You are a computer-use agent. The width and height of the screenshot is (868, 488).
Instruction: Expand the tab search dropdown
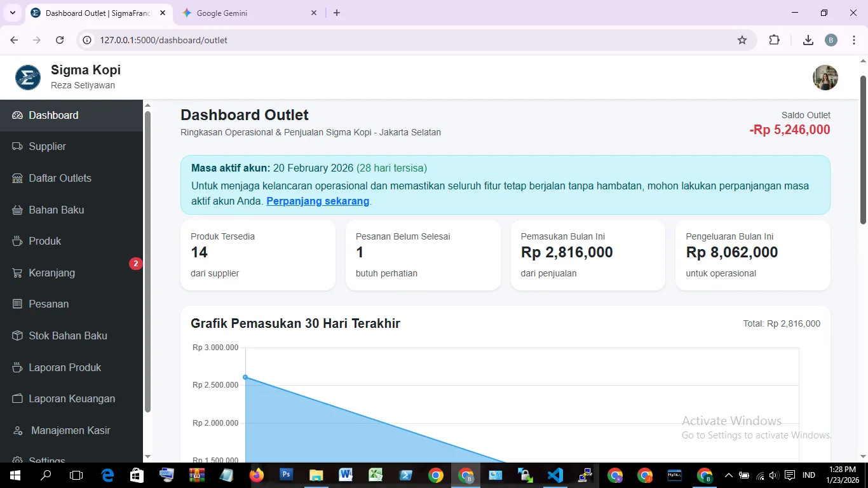12,13
